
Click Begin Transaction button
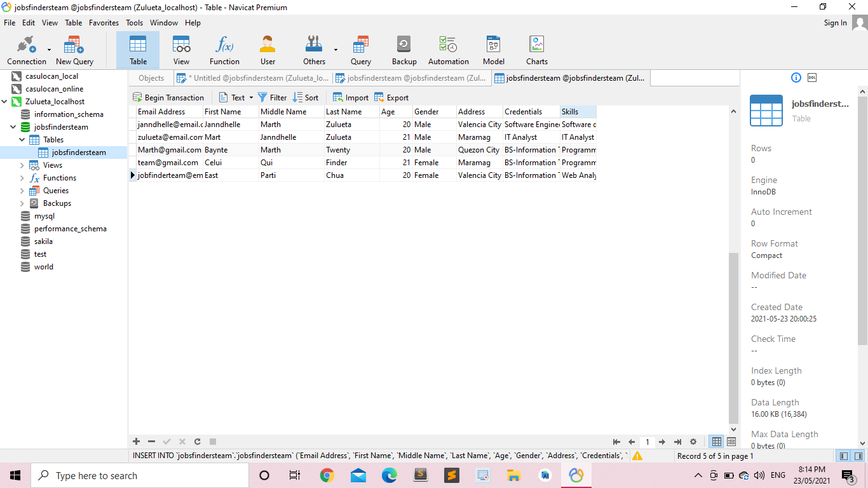click(168, 98)
